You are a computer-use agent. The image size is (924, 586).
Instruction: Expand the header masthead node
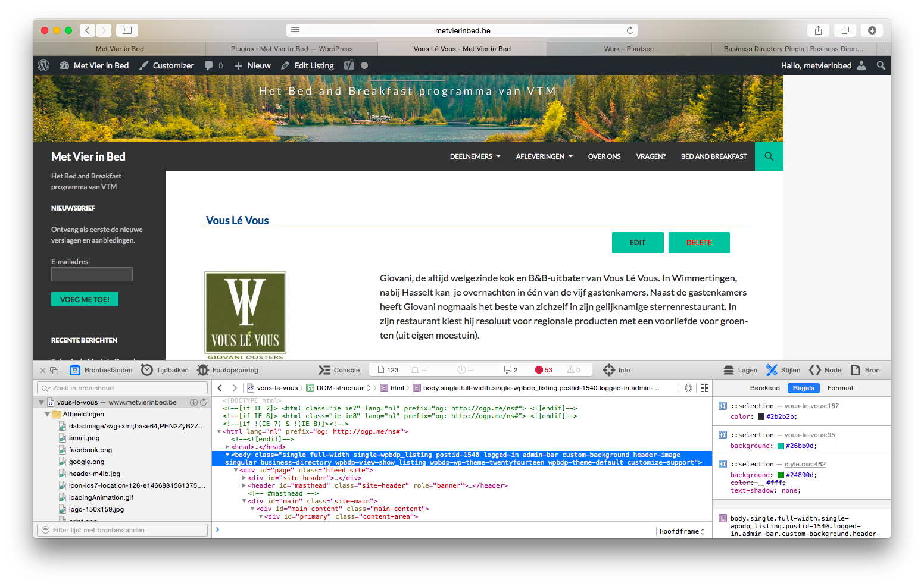(244, 485)
